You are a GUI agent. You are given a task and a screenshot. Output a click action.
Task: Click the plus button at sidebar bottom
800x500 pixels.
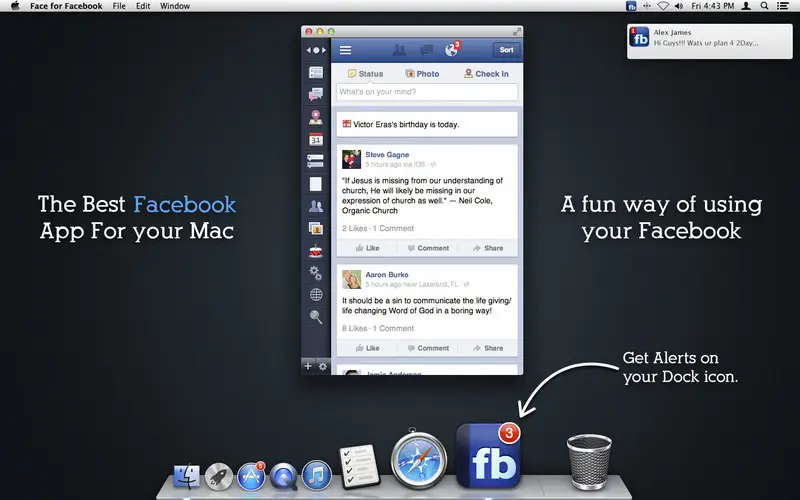(x=308, y=366)
